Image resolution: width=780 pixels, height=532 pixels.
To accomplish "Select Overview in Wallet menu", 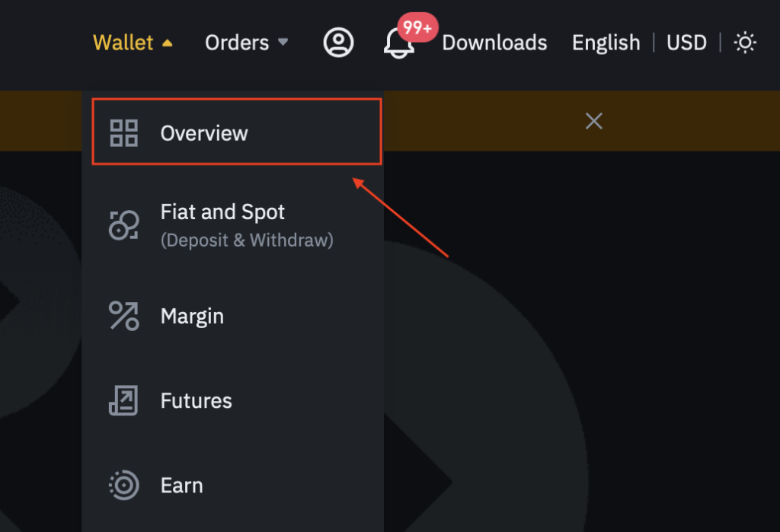I will click(237, 132).
